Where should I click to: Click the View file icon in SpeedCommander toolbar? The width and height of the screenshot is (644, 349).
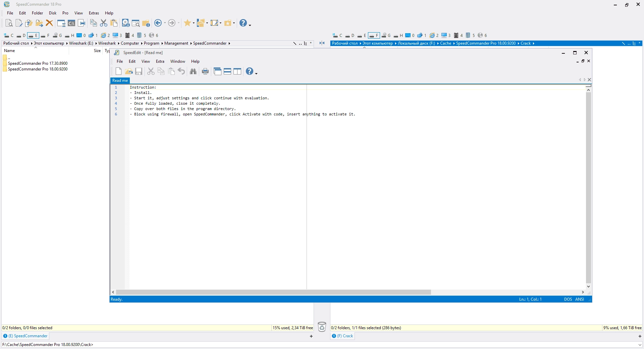[9, 23]
